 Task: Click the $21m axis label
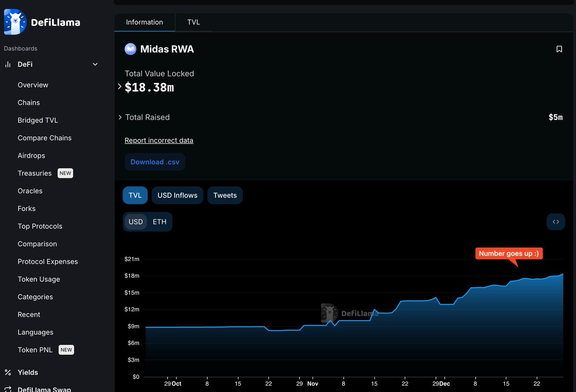pos(132,259)
